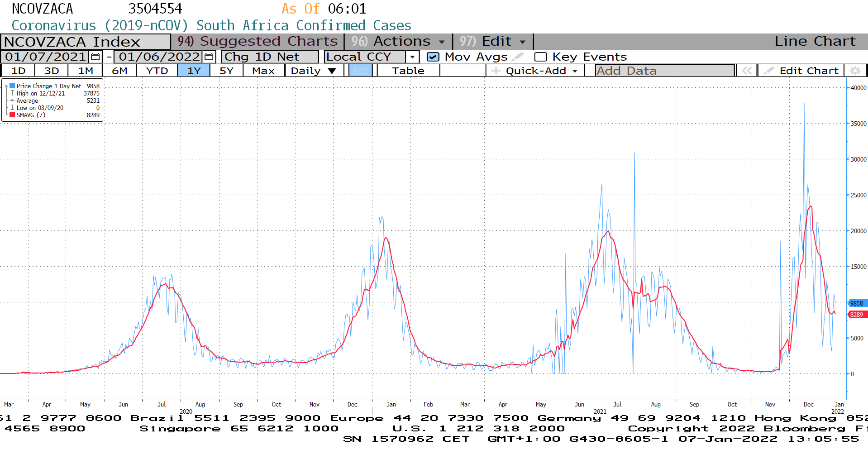This screenshot has height=464, width=868.
Task: Click the Low on 03/09/20 legend row
Action: (x=54, y=108)
